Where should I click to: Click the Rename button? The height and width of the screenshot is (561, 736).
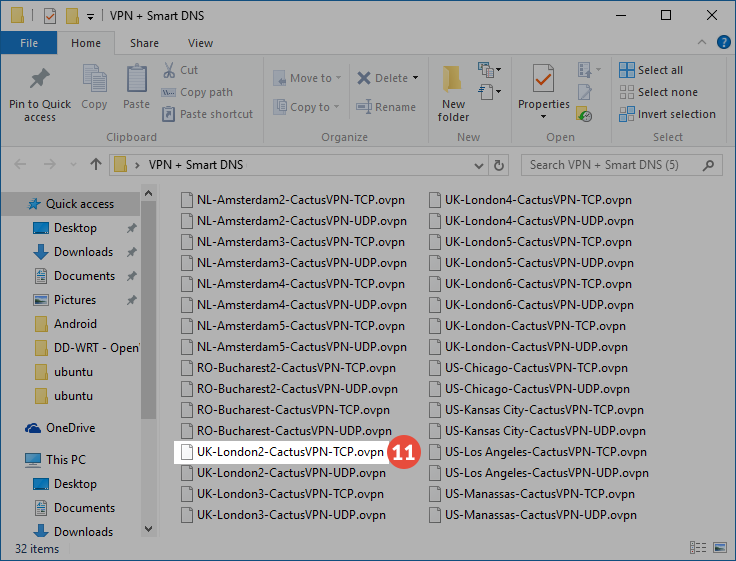tap(386, 107)
